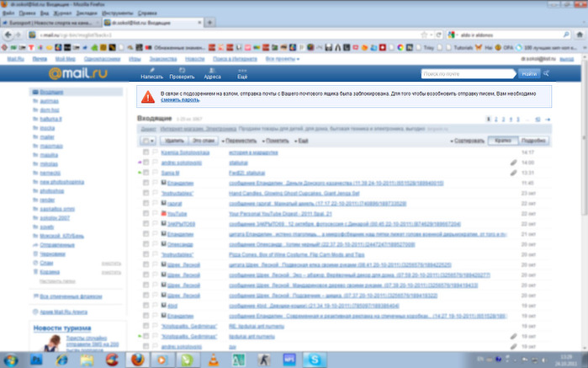Open the Отправленные folder link
Image resolution: width=588 pixels, height=368 pixels.
(57, 245)
